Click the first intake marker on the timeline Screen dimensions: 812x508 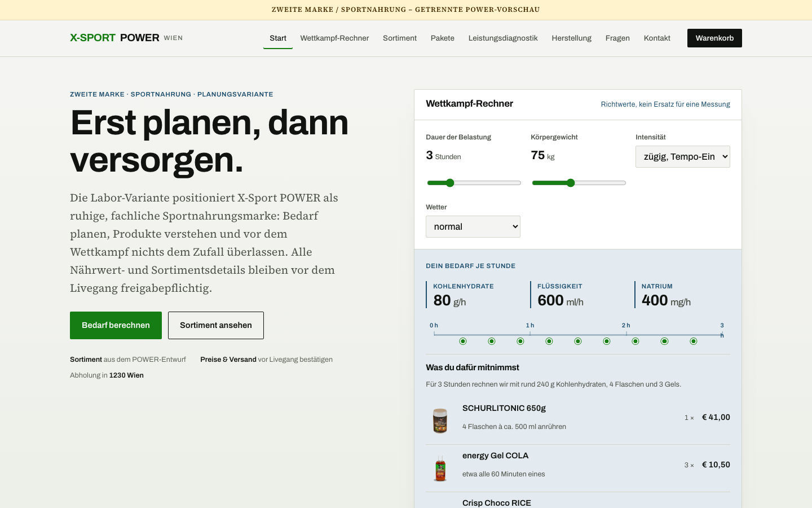pos(463,341)
